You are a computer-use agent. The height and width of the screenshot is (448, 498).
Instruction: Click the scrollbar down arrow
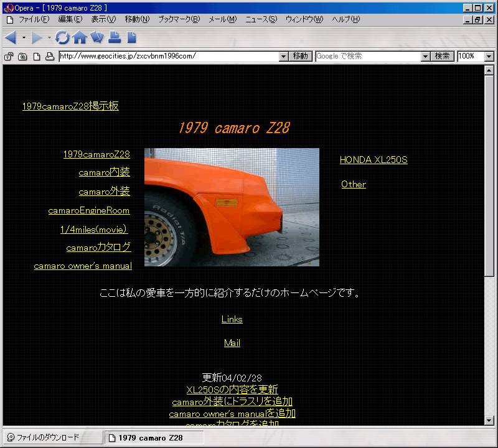489,421
